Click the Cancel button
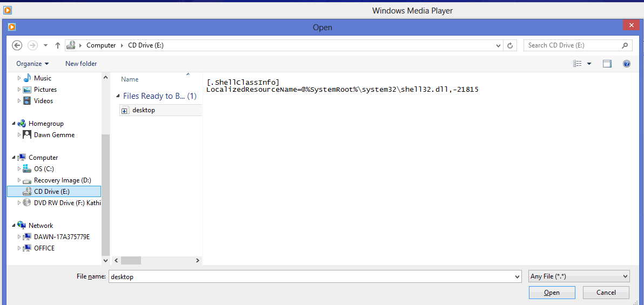The image size is (644, 305). pyautogui.click(x=606, y=293)
